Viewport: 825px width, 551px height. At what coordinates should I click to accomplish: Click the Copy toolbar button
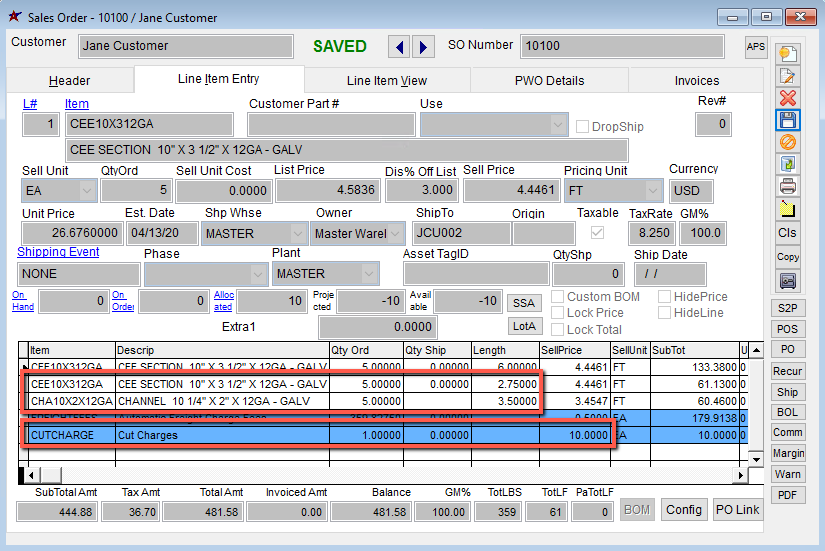pos(788,257)
